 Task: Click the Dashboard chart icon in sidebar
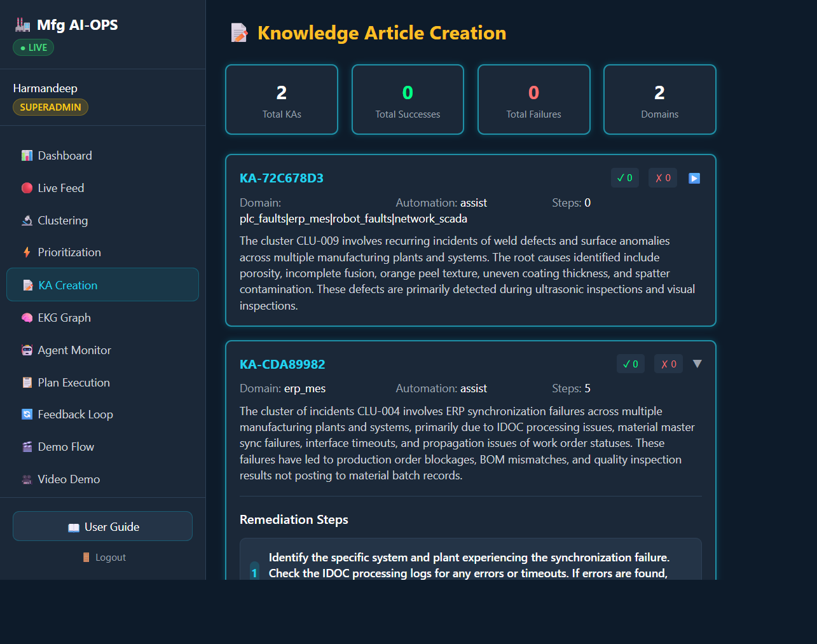(27, 156)
